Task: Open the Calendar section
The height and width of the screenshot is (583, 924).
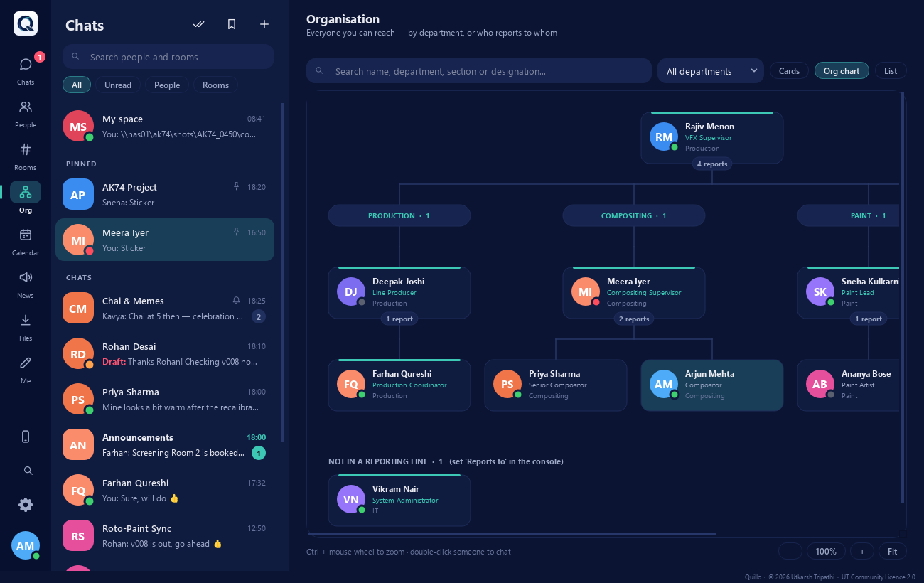Action: click(26, 242)
